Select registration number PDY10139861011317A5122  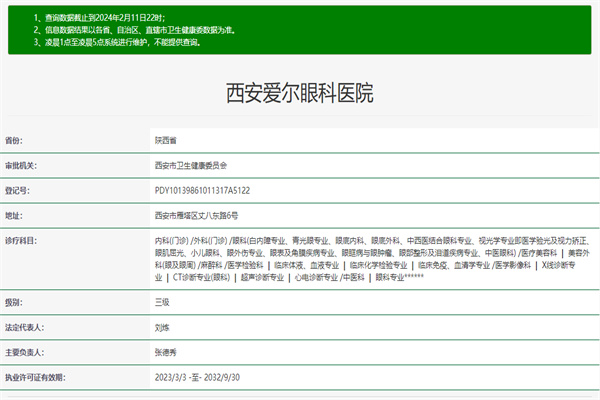pyautogui.click(x=202, y=191)
